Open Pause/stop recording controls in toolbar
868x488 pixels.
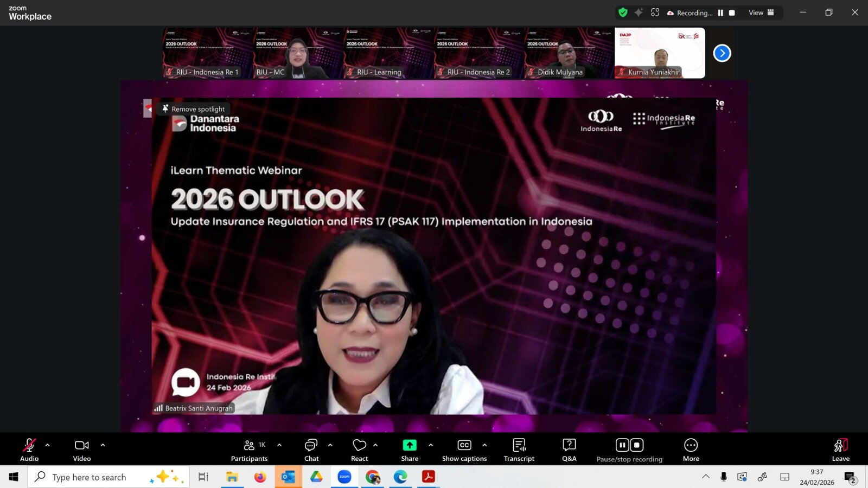pos(629,450)
